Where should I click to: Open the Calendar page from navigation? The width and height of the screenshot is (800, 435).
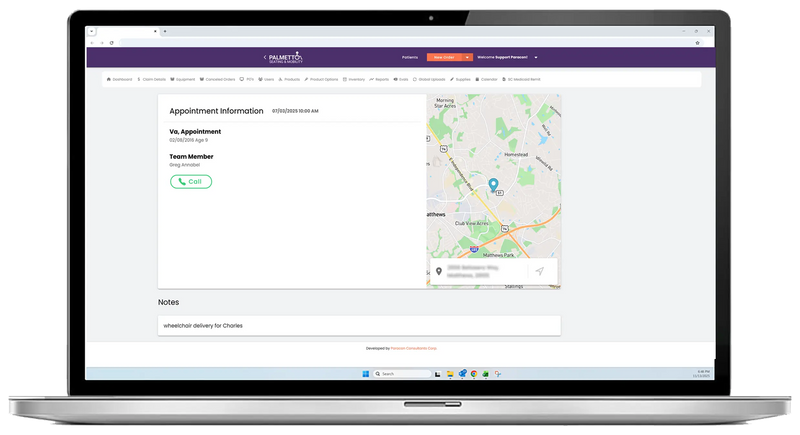pos(486,79)
